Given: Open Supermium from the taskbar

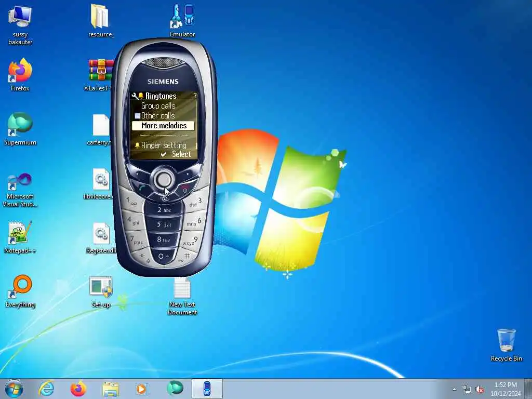Looking at the screenshot, I should pos(175,388).
